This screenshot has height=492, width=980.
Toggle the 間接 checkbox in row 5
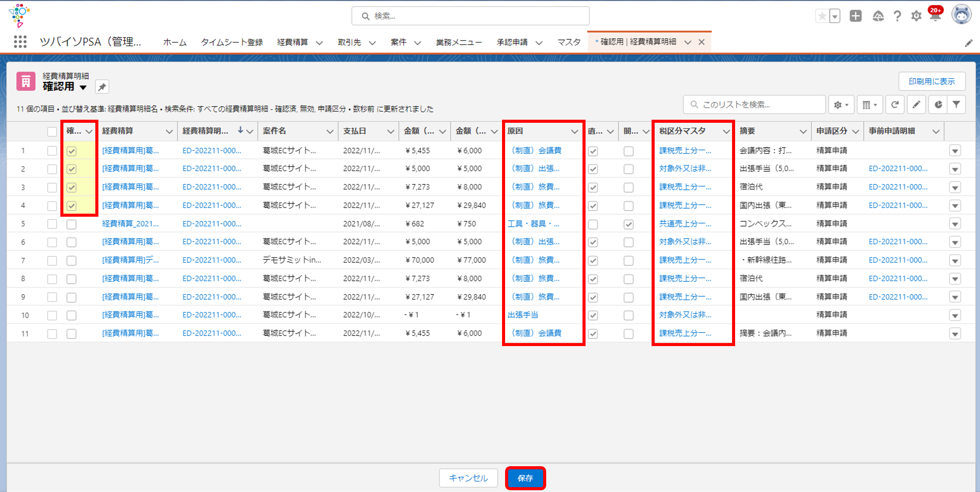tap(628, 224)
